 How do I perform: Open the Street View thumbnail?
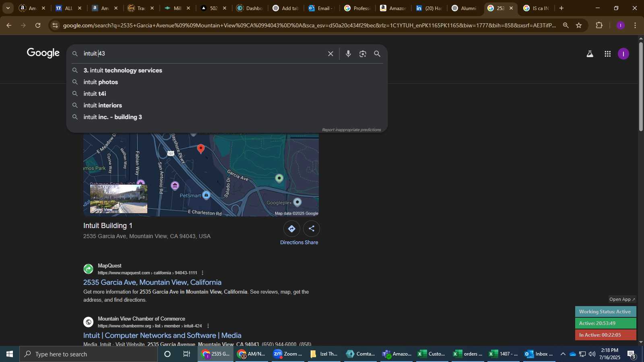[119, 199]
